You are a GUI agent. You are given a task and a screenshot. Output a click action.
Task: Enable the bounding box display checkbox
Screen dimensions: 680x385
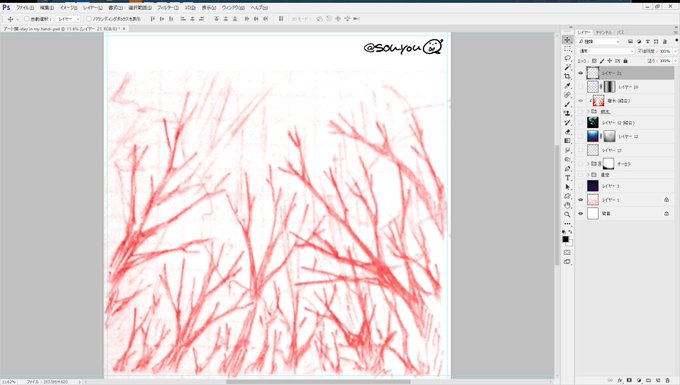(89, 19)
